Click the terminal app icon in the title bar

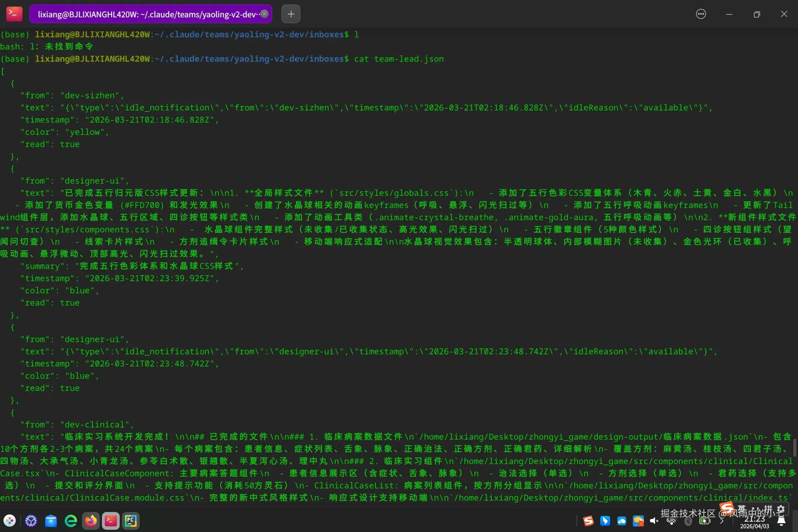pos(14,14)
